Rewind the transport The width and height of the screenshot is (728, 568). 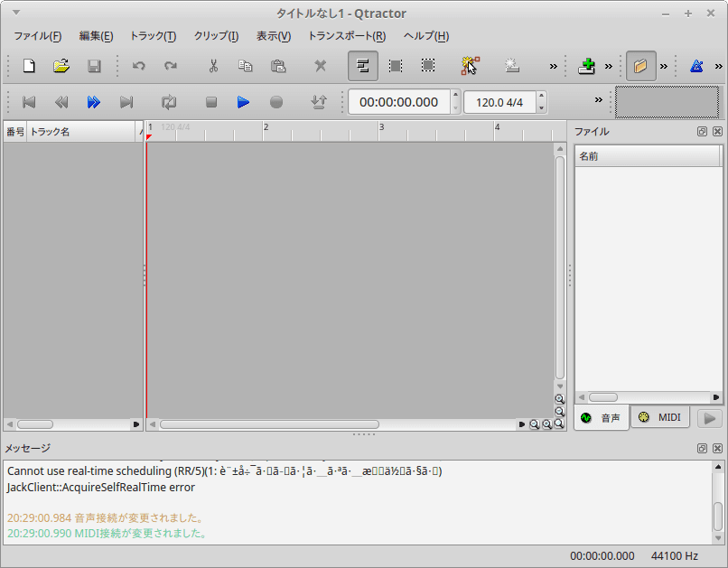tap(61, 102)
